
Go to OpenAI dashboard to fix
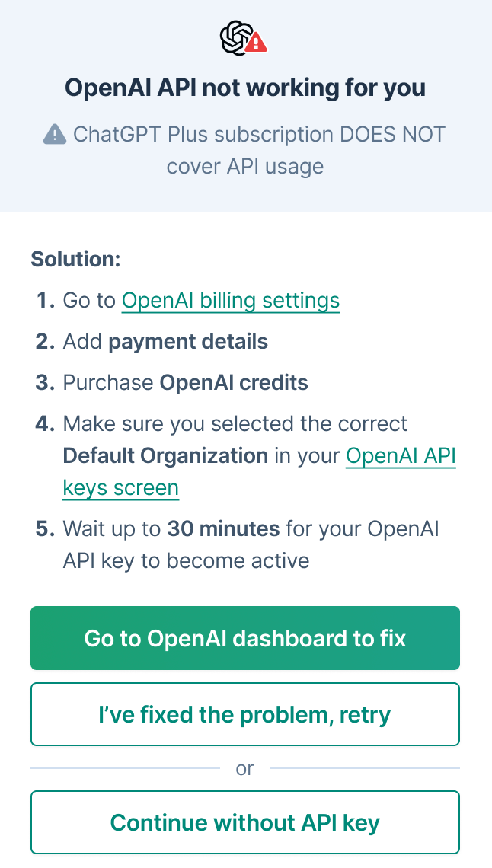click(245, 638)
